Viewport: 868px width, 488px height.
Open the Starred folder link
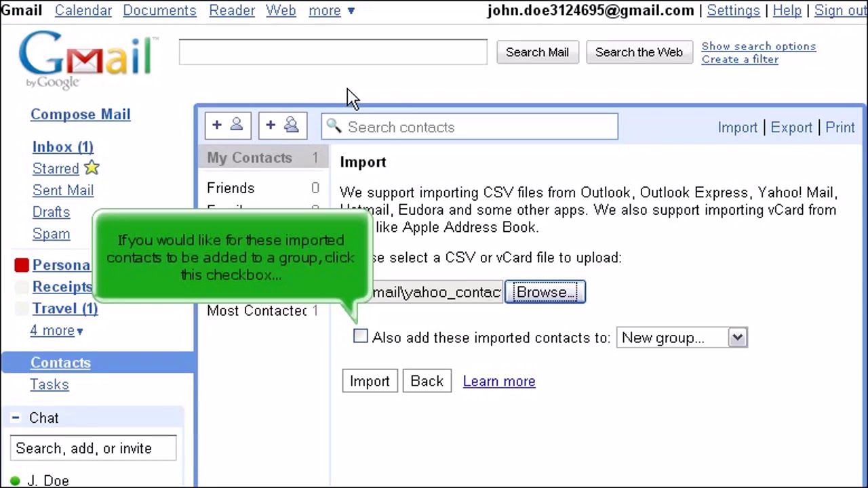coord(56,169)
